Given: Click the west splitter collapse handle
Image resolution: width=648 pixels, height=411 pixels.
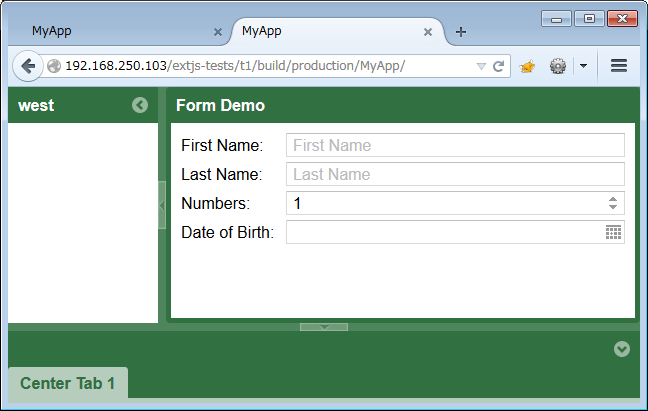Looking at the screenshot, I should [x=162, y=205].
